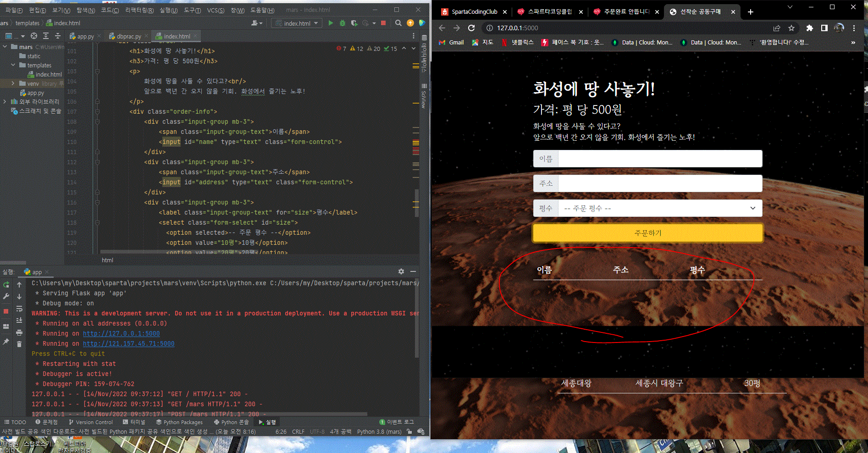Open a new Chrome tab with plus
Screen dimensions: 868x453
[x=751, y=12]
